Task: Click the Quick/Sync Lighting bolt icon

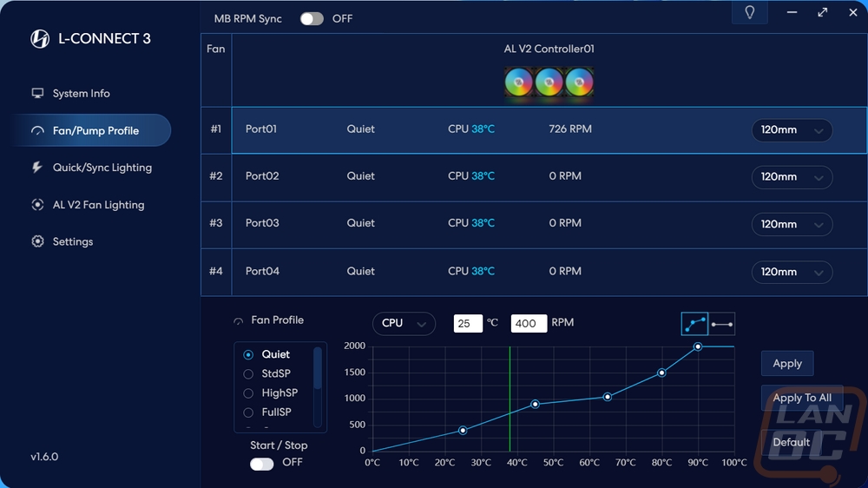Action: [x=37, y=168]
